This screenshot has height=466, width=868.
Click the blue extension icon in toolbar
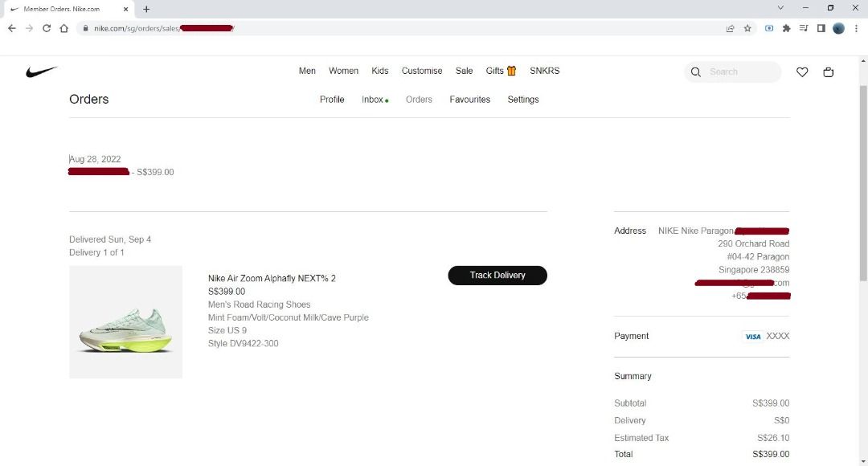tap(769, 28)
